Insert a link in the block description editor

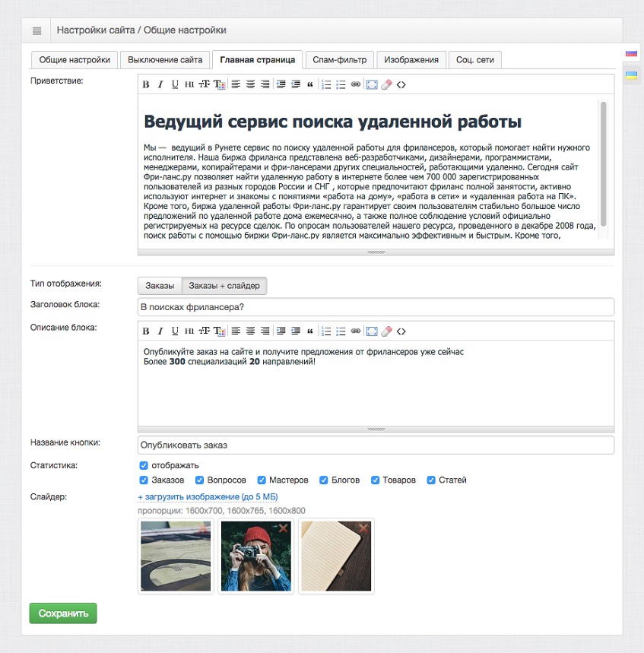(x=356, y=331)
